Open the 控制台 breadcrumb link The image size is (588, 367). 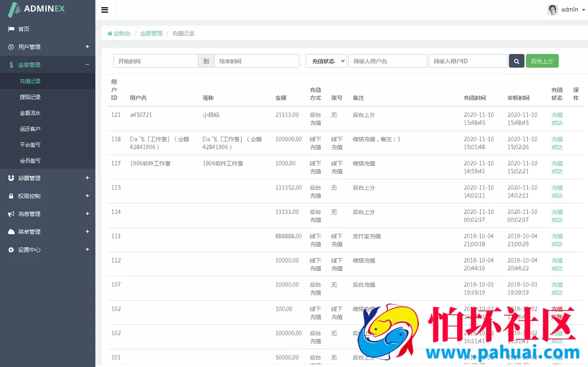click(118, 33)
